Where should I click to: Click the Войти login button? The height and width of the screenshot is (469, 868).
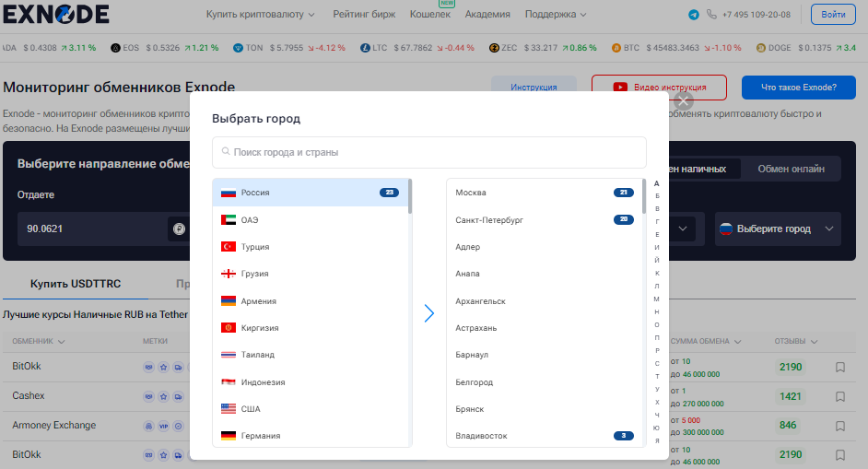click(x=833, y=15)
